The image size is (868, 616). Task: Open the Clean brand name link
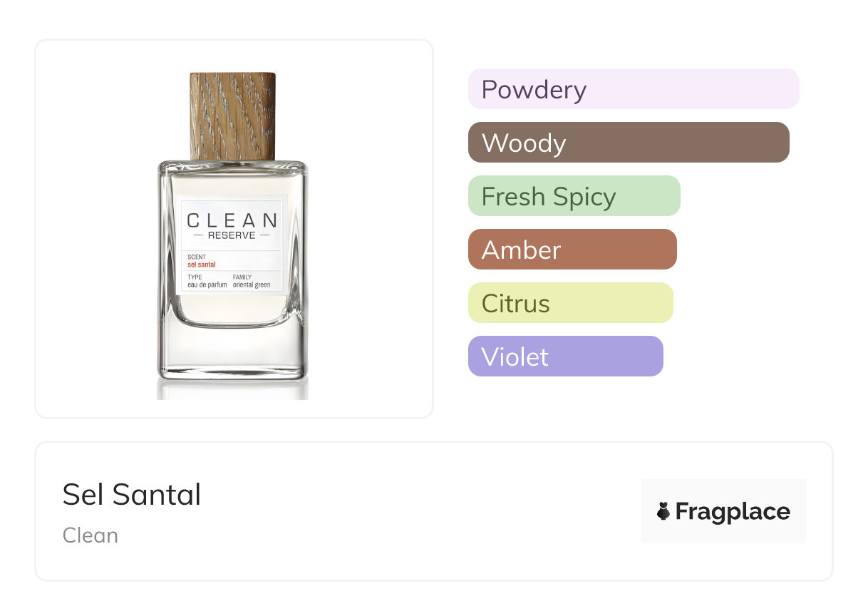[91, 535]
